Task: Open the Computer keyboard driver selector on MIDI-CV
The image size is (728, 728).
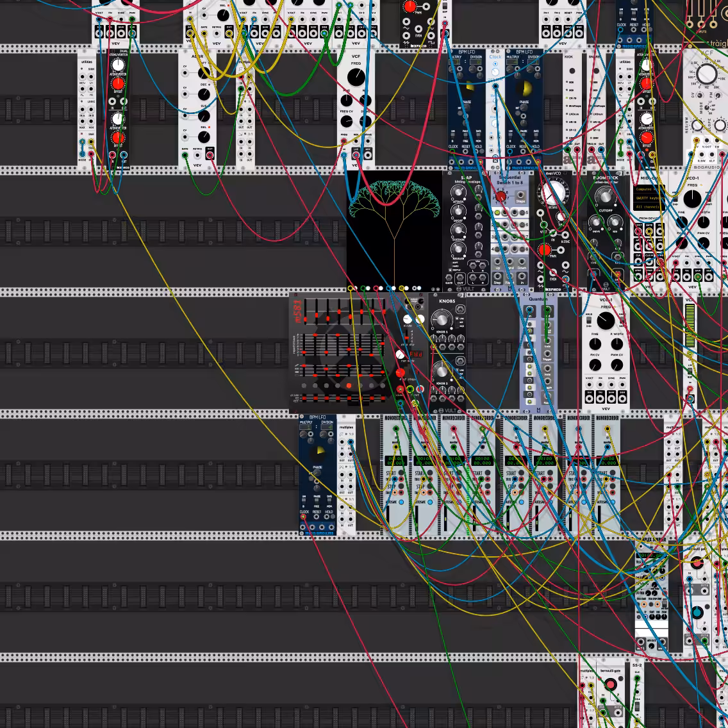Action: click(648, 190)
